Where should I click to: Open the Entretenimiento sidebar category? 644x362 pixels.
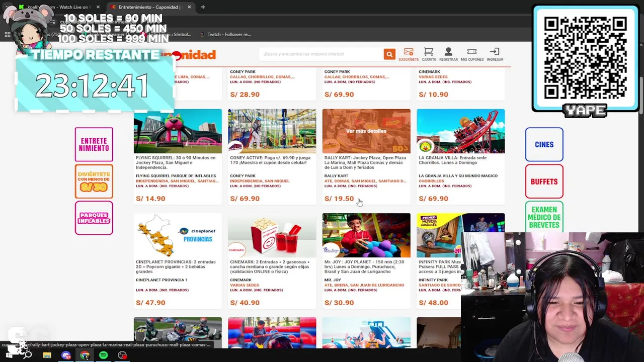pos(94,145)
